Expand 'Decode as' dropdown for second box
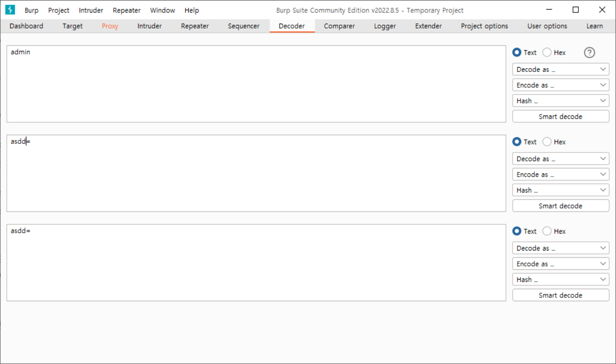 560,159
